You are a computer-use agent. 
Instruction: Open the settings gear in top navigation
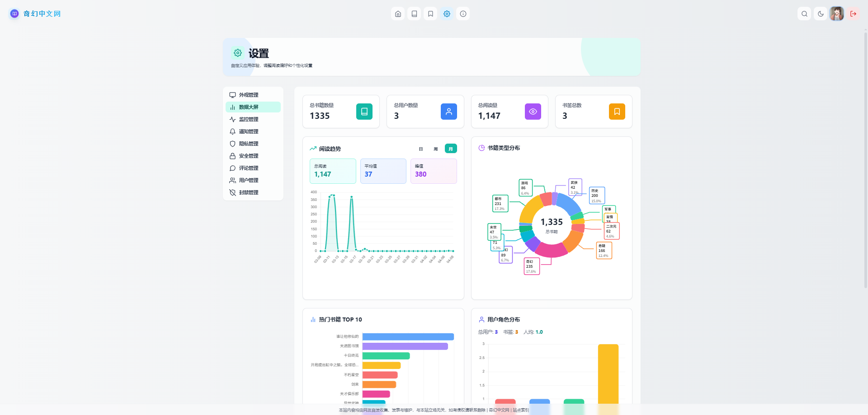[x=447, y=14]
